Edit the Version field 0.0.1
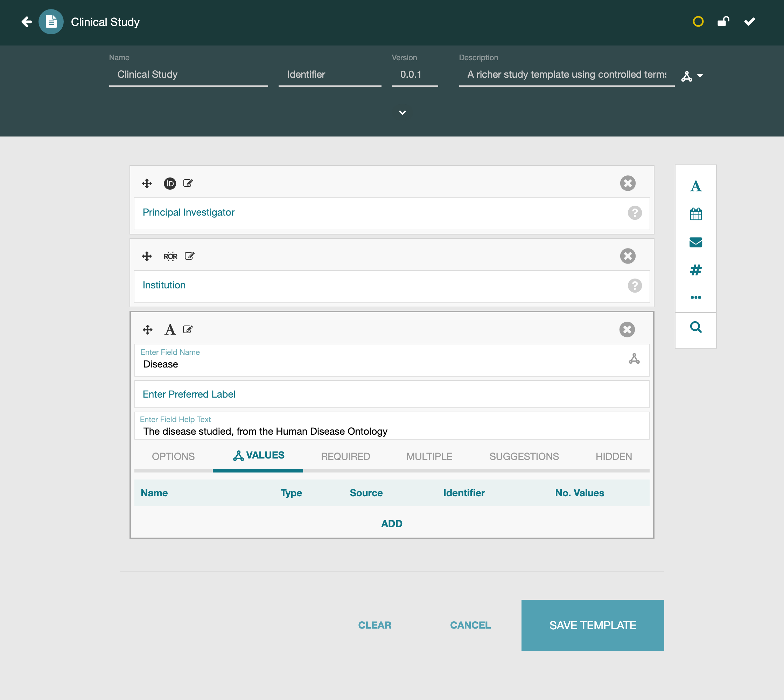The width and height of the screenshot is (784, 700). (415, 75)
